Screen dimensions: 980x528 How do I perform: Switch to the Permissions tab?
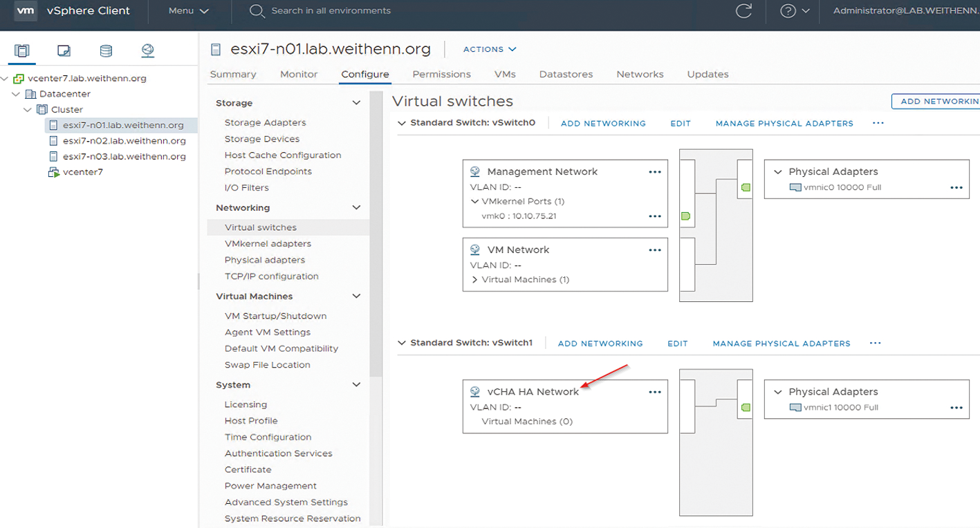[441, 74]
